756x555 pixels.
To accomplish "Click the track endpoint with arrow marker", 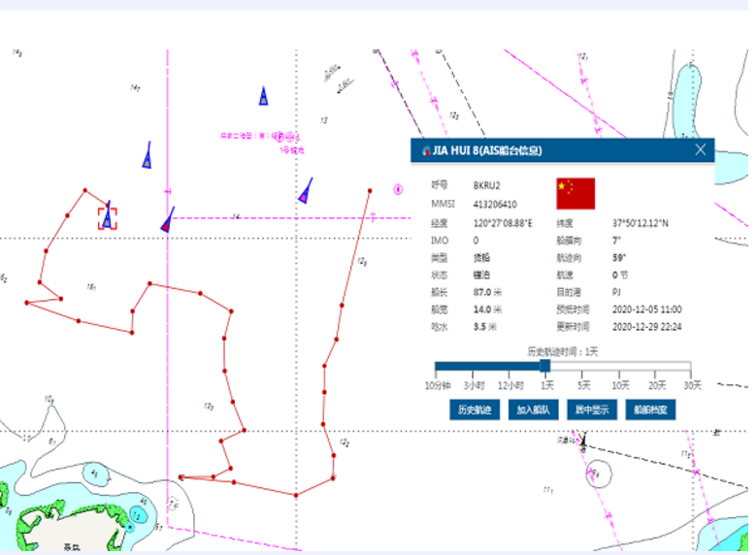I will coord(183,476).
